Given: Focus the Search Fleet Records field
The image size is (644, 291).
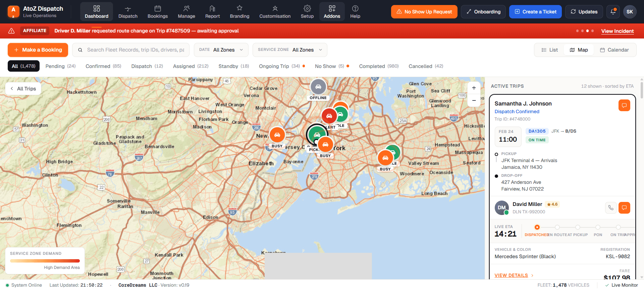Looking at the screenshot, I should (131, 50).
